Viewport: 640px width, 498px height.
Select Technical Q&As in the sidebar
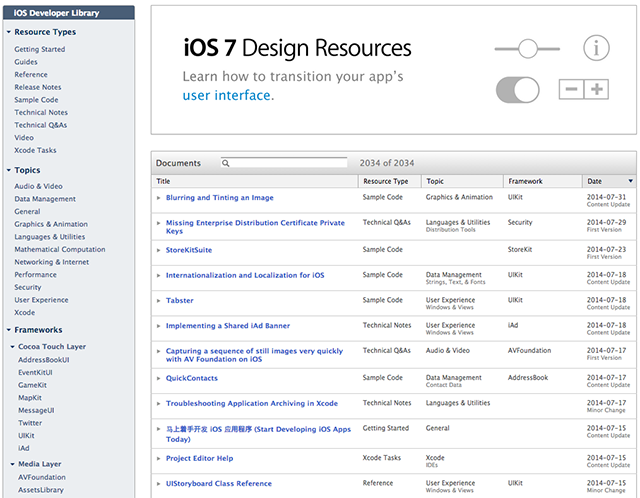point(40,125)
